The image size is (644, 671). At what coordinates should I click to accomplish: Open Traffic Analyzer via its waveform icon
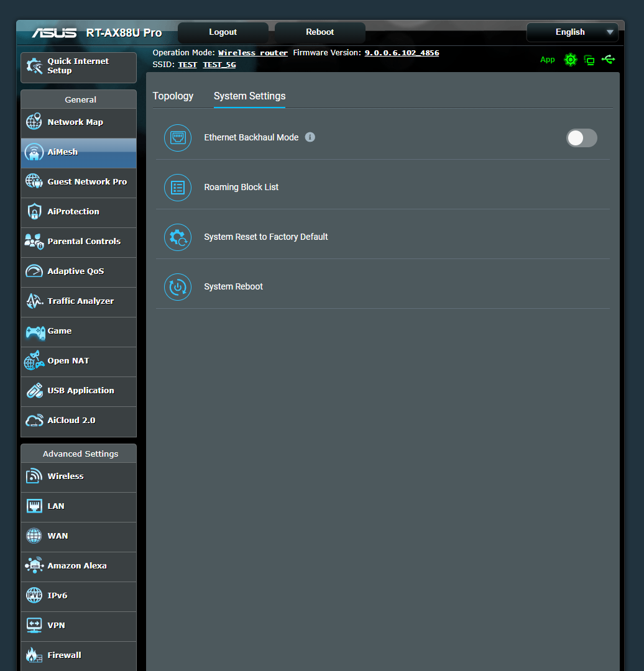click(x=34, y=301)
